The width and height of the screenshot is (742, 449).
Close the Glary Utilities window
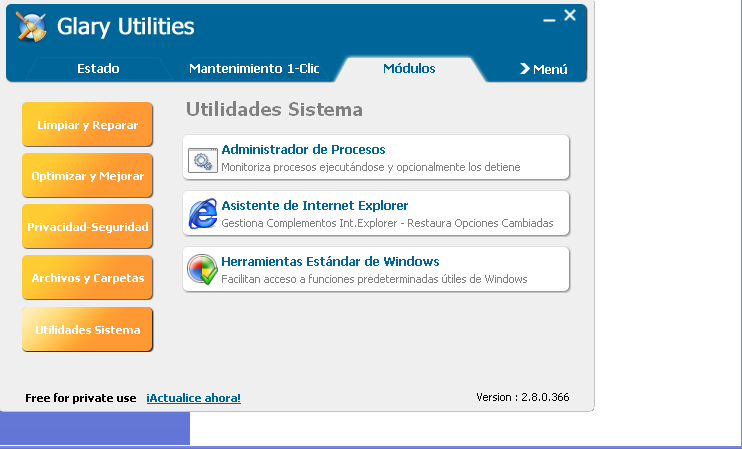tap(570, 16)
